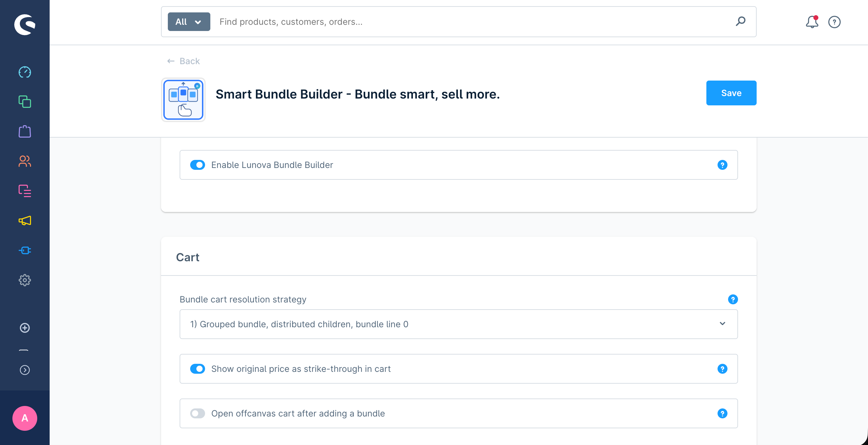Open Marketing via the megaphone icon

coord(24,220)
